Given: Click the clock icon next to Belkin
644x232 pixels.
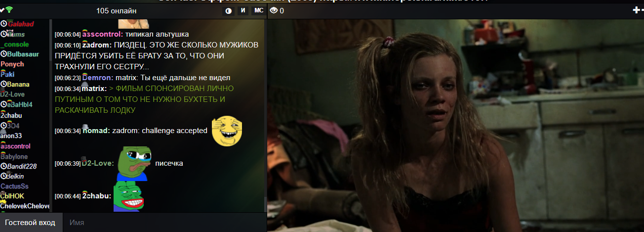Looking at the screenshot, I should (x=3, y=177).
